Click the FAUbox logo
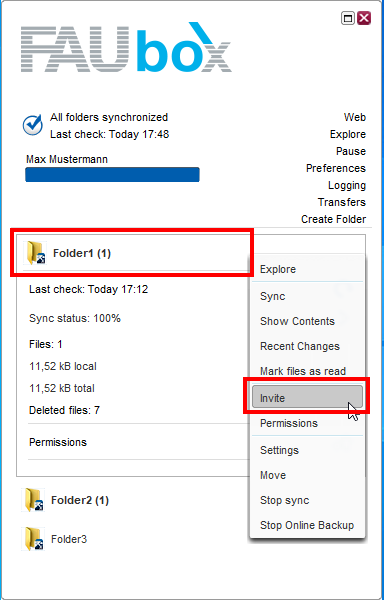Viewport: 384px width, 600px height. [x=126, y=47]
